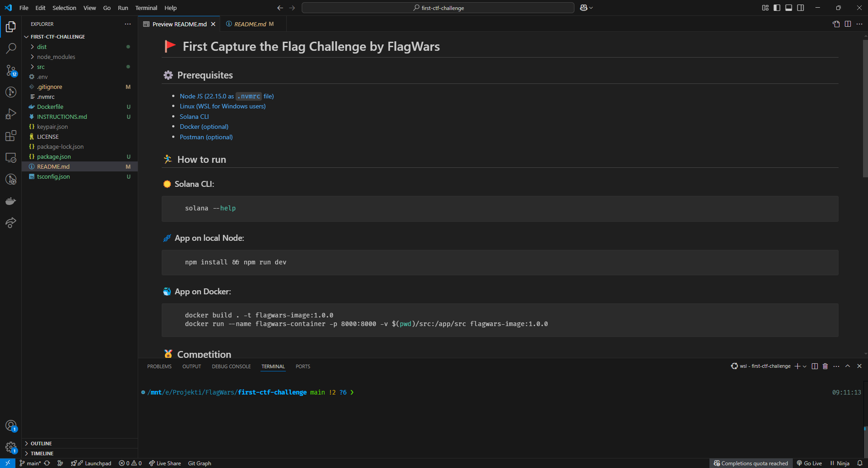Click the first-ctf-challenge command center search box

click(438, 8)
